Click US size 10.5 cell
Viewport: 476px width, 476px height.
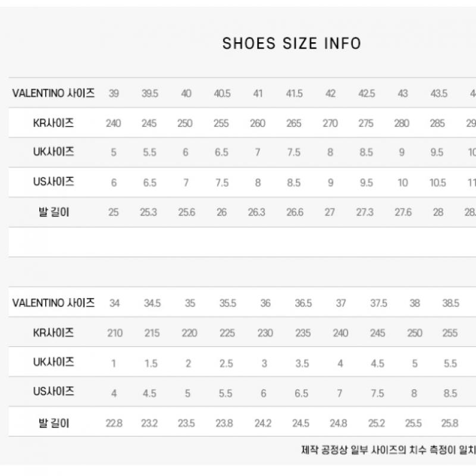pyautogui.click(x=437, y=183)
